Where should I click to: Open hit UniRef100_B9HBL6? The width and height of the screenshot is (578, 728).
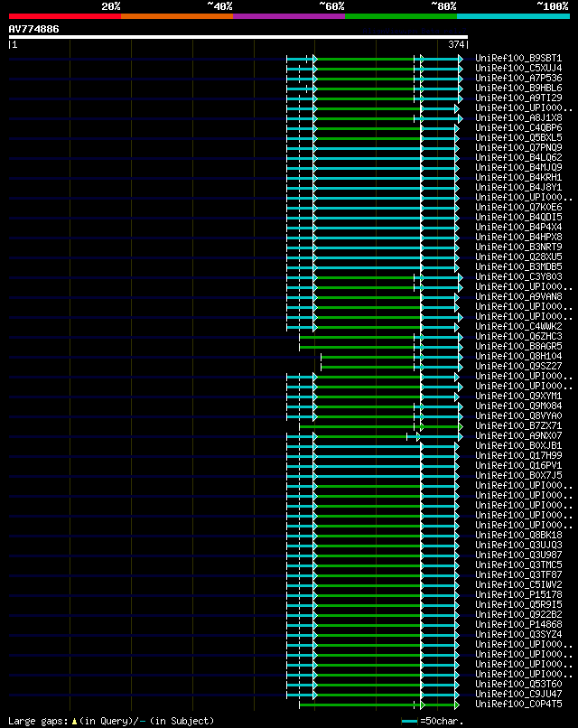click(518, 88)
